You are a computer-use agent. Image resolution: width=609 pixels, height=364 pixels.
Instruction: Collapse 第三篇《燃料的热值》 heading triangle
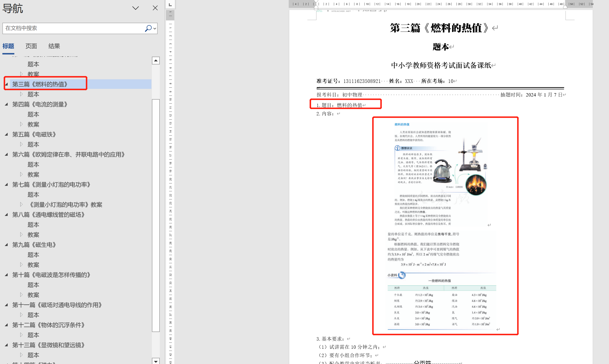[6, 84]
